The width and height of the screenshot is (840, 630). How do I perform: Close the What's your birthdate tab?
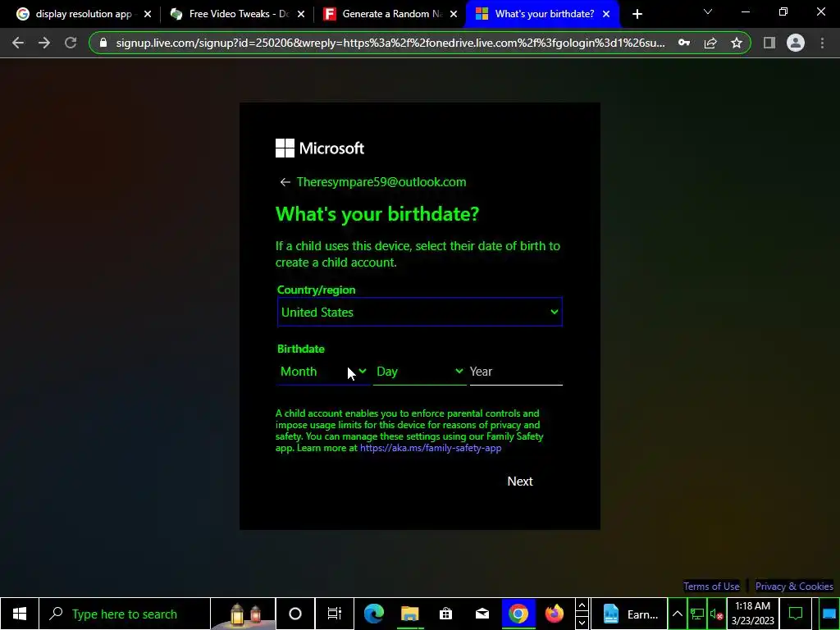coord(606,14)
